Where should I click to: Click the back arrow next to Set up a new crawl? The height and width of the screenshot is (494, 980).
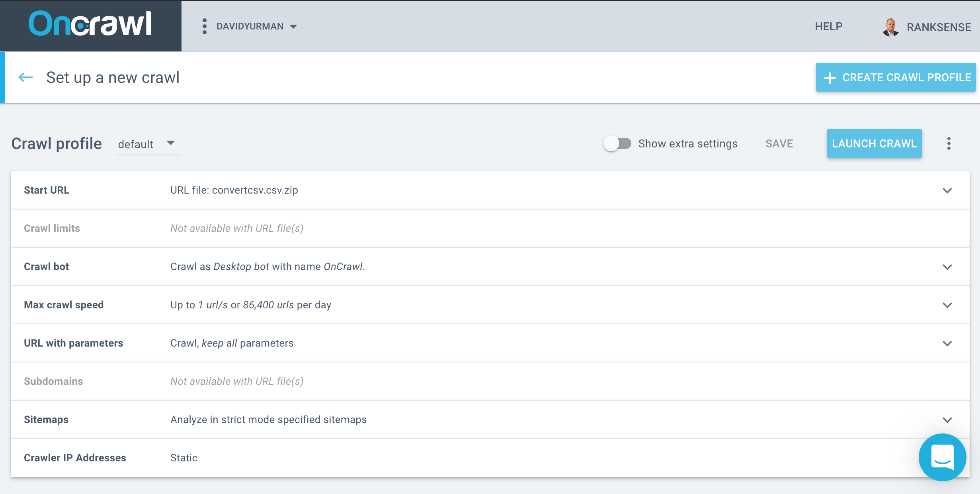coord(26,77)
